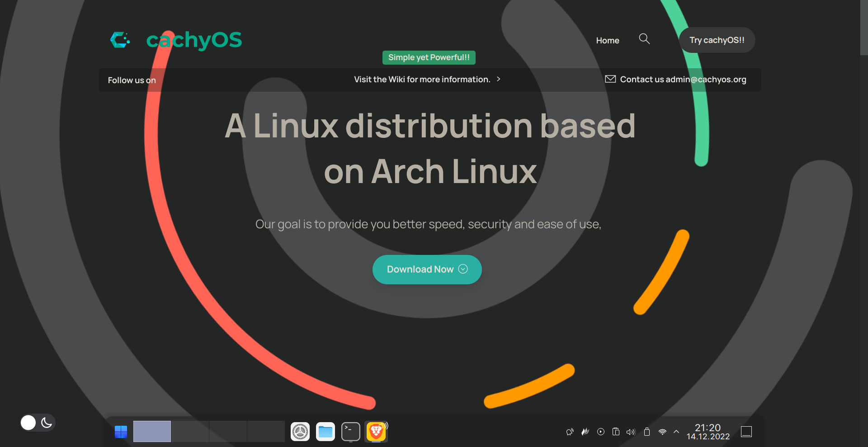Click the 'Simple yet Powerful!!' badge
Screen dimensions: 868x447
tap(429, 57)
